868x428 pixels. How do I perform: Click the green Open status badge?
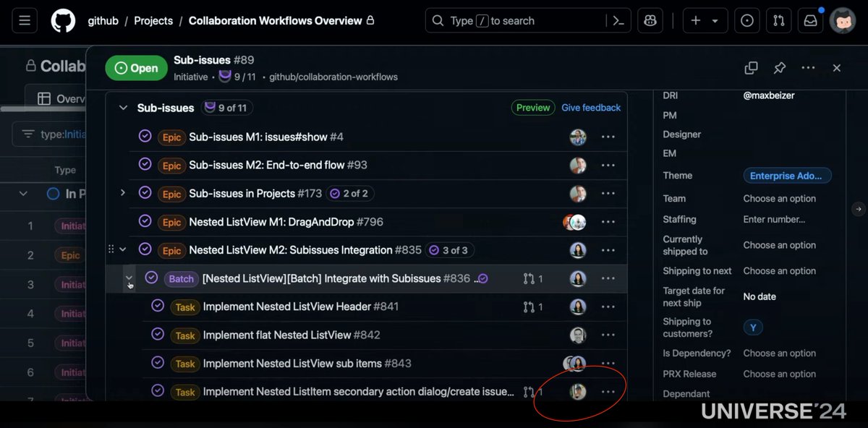click(137, 68)
